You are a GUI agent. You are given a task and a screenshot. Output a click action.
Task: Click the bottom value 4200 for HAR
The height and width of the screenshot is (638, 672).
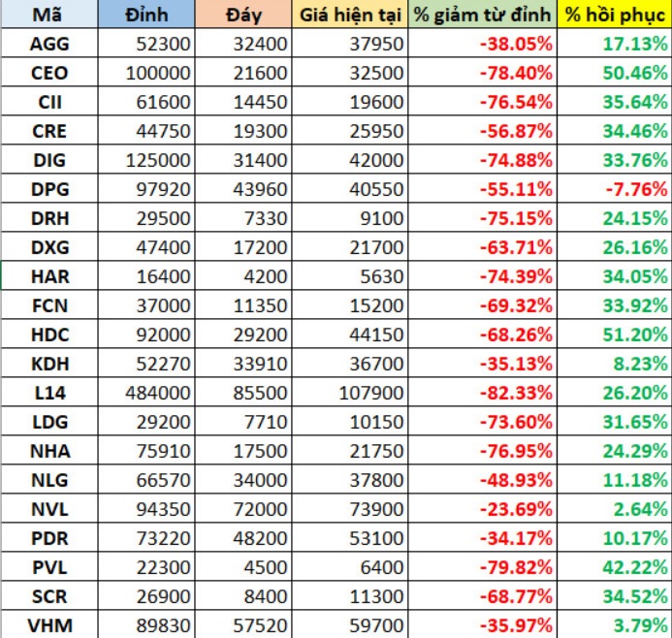(x=243, y=276)
